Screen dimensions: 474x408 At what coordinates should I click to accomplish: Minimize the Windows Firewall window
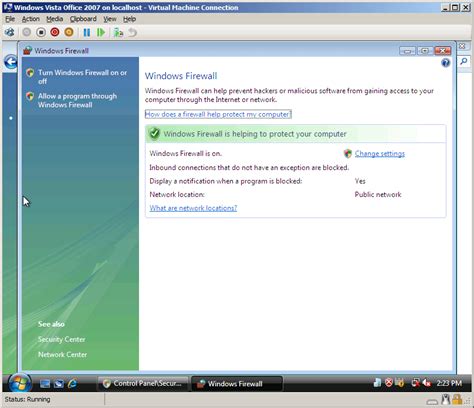(x=407, y=51)
